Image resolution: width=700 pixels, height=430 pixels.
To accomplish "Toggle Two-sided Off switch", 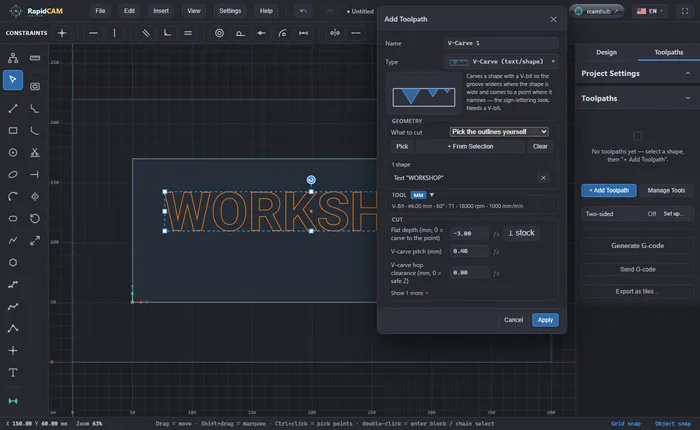I will 652,214.
